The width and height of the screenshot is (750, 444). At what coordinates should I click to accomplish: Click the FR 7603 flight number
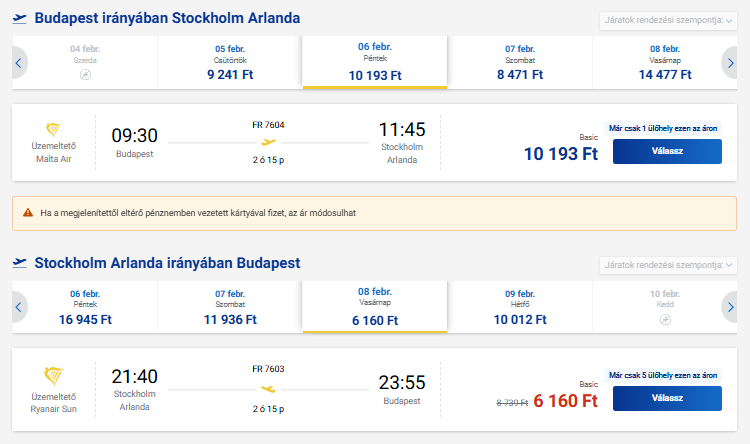click(x=268, y=369)
